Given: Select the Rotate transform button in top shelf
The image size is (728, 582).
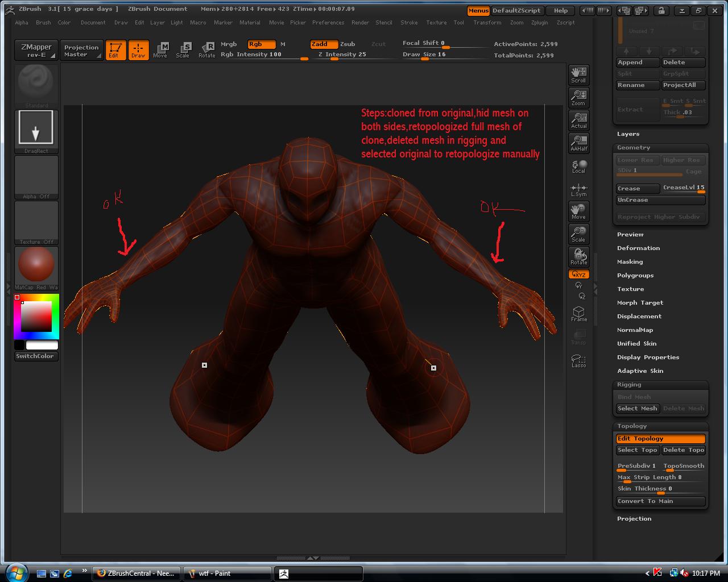Looking at the screenshot, I should click(206, 50).
